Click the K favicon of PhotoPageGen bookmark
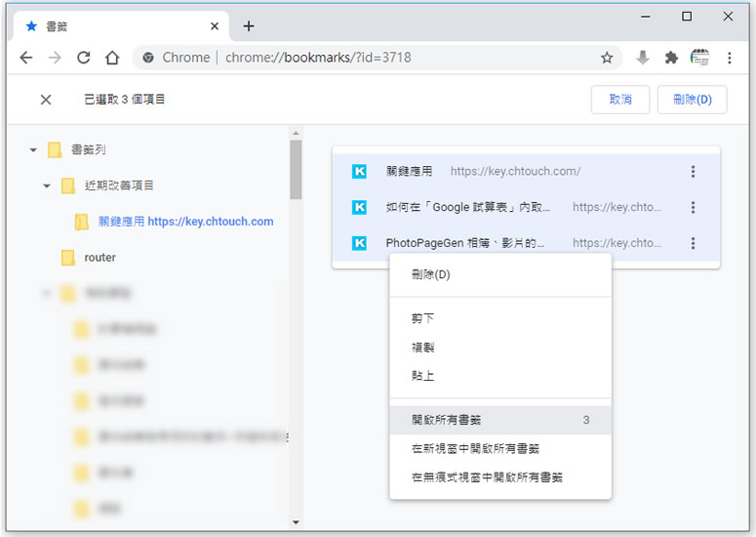This screenshot has height=537, width=756. pyautogui.click(x=359, y=243)
